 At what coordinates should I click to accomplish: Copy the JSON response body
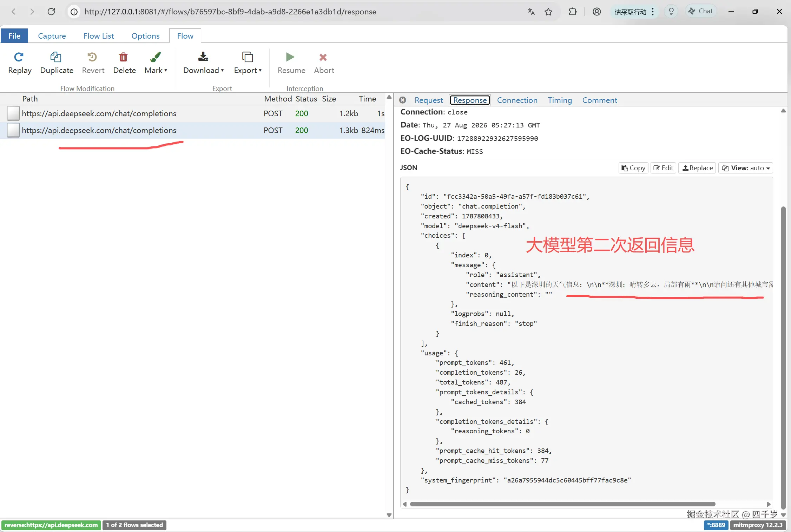coord(633,168)
